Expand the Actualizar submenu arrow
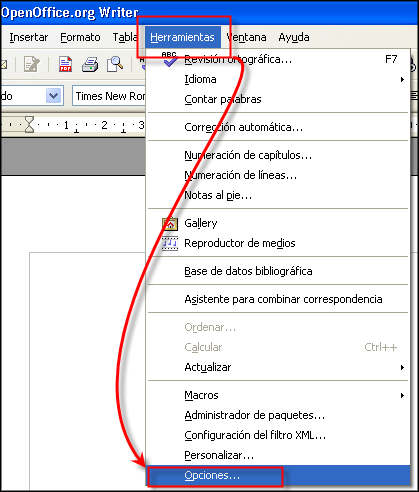This screenshot has width=419, height=492. pos(402,367)
